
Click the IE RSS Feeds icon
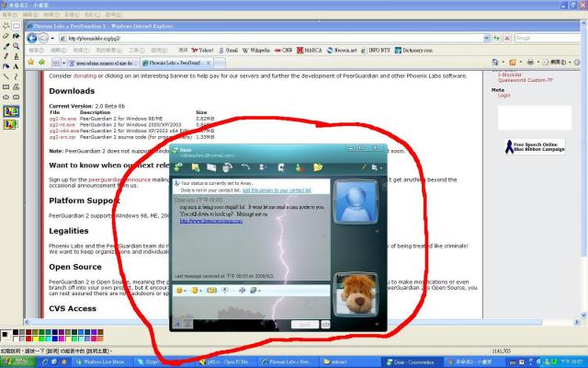tap(513, 63)
